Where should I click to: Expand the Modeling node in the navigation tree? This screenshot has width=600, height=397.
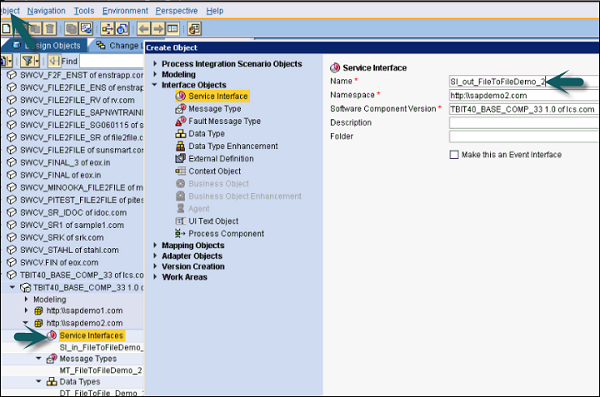(x=26, y=299)
